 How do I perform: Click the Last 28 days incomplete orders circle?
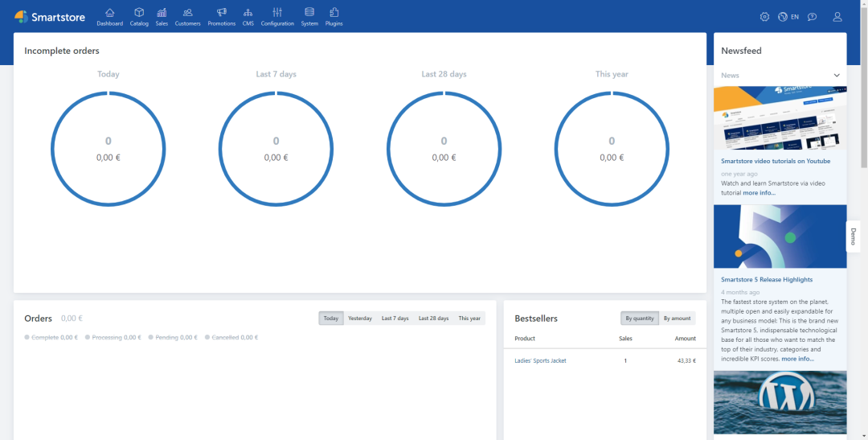tap(444, 149)
